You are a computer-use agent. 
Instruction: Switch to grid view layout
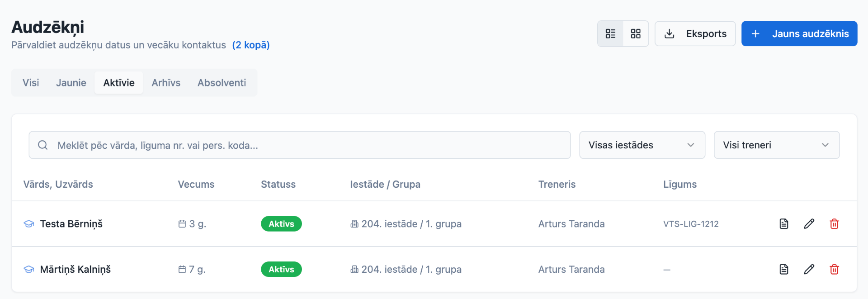pyautogui.click(x=636, y=33)
